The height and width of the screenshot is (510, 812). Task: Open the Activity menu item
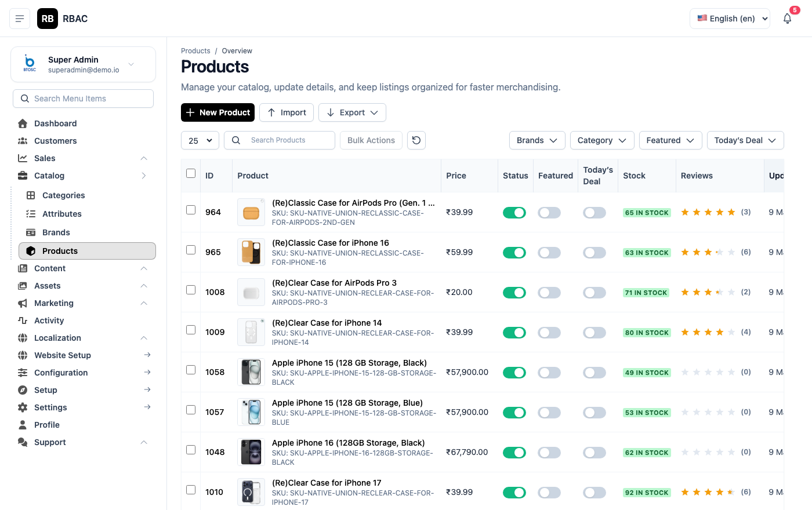[x=83, y=320]
